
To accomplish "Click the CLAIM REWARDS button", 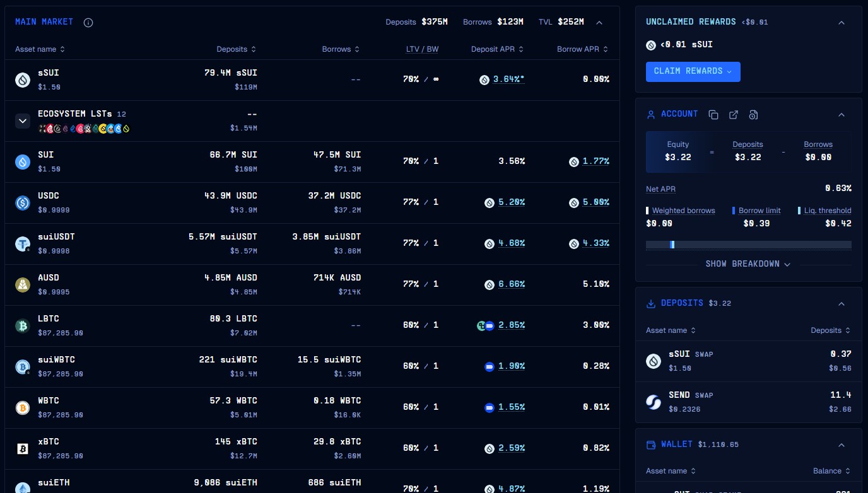I will click(x=688, y=72).
